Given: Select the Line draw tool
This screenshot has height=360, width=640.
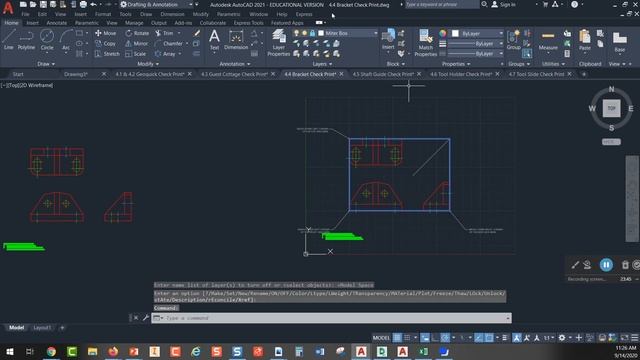Looking at the screenshot, I should tap(9, 40).
